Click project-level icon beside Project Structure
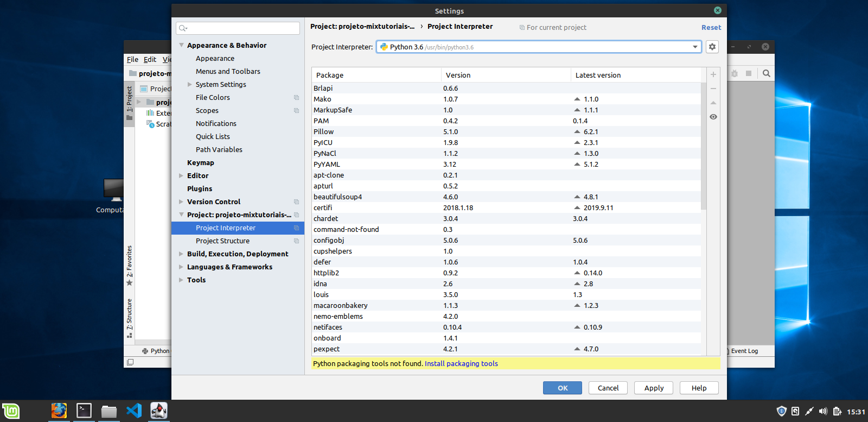 tap(296, 241)
